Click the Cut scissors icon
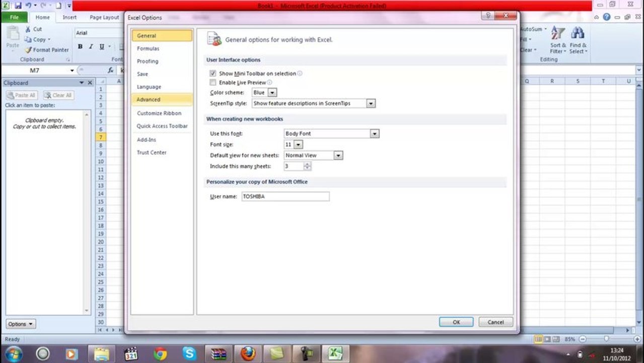Image resolution: width=644 pixels, height=363 pixels. tap(28, 29)
